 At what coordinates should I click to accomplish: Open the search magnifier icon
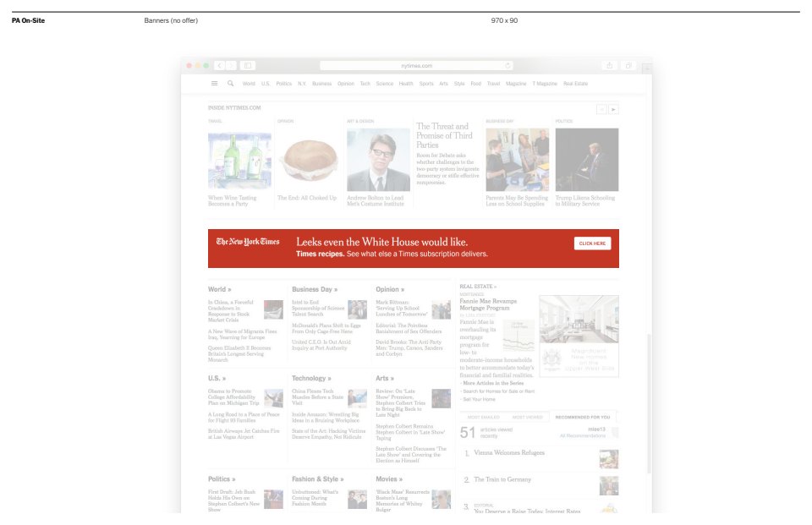click(230, 84)
